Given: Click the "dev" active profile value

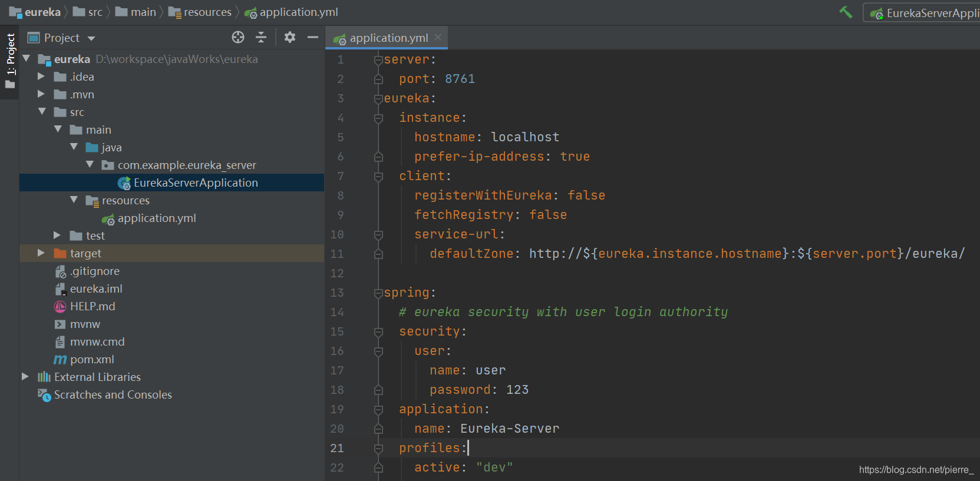Looking at the screenshot, I should (x=494, y=467).
